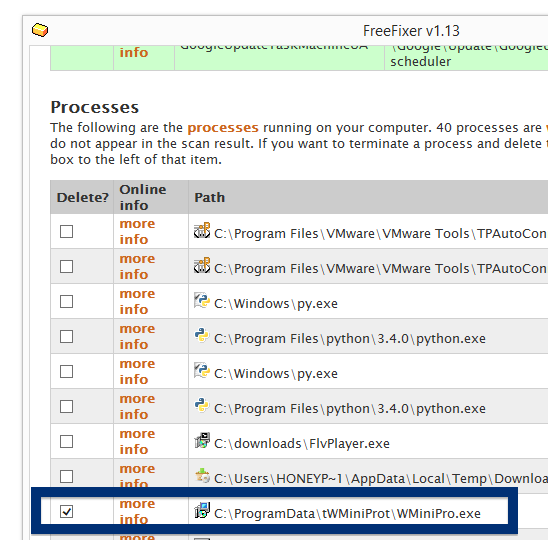Click the second python\3.4.0\python.exe path text
The width and height of the screenshot is (548, 540).
tap(350, 409)
